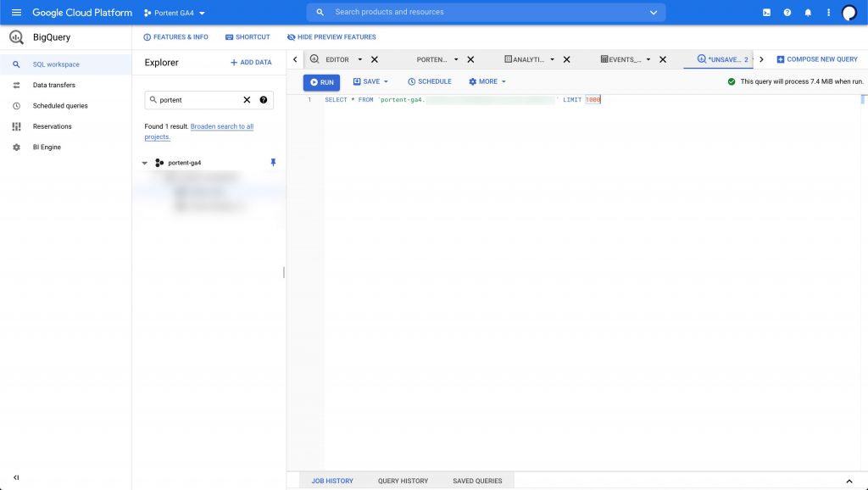Open the Portent GA4 project selector
This screenshot has height=490, width=868.
175,13
